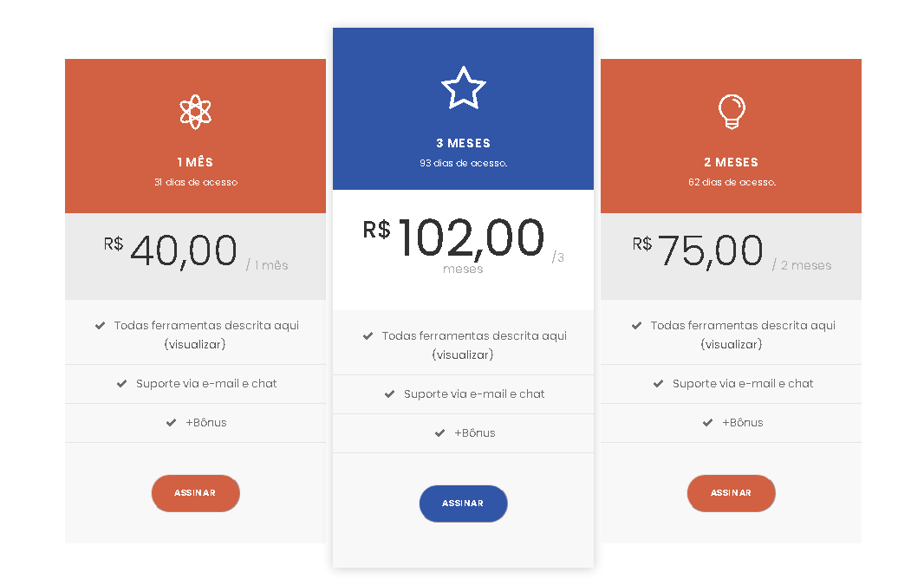Open (visualizar) link in the 2 Meses plan
The height and width of the screenshot is (585, 924).
coord(732,344)
